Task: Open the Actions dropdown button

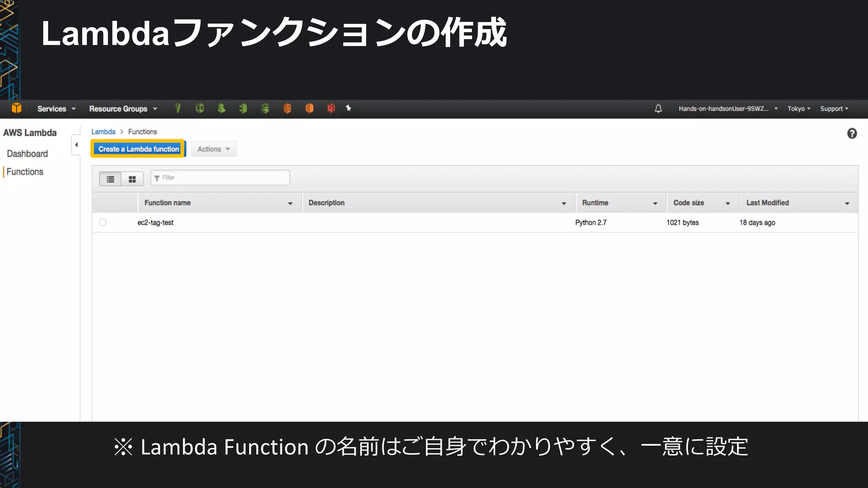Action: (x=214, y=149)
